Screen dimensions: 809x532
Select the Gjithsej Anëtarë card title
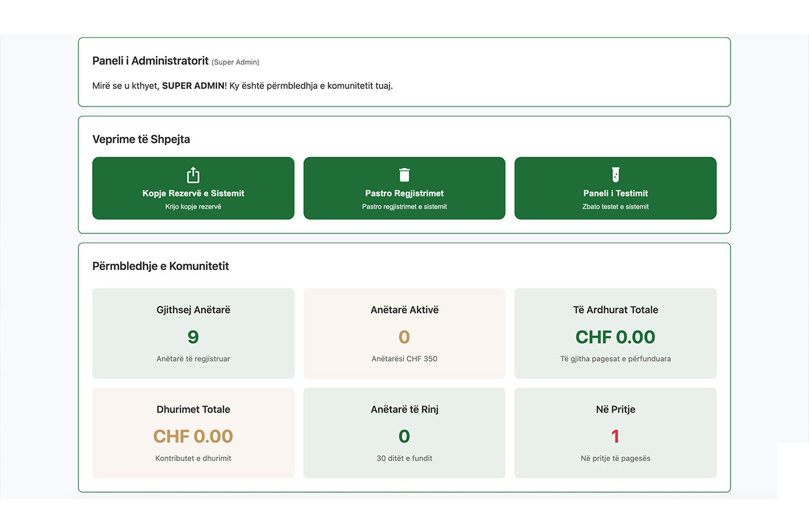193,310
